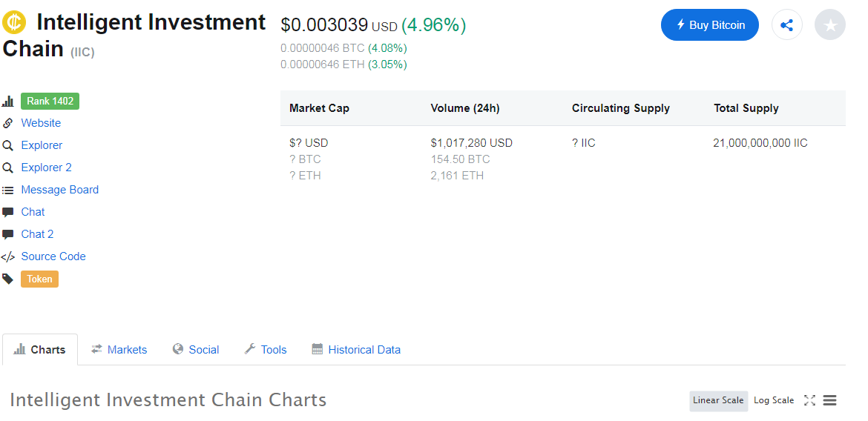The height and width of the screenshot is (421, 868).
Task: Open the chart hamburger menu
Action: pyautogui.click(x=830, y=400)
